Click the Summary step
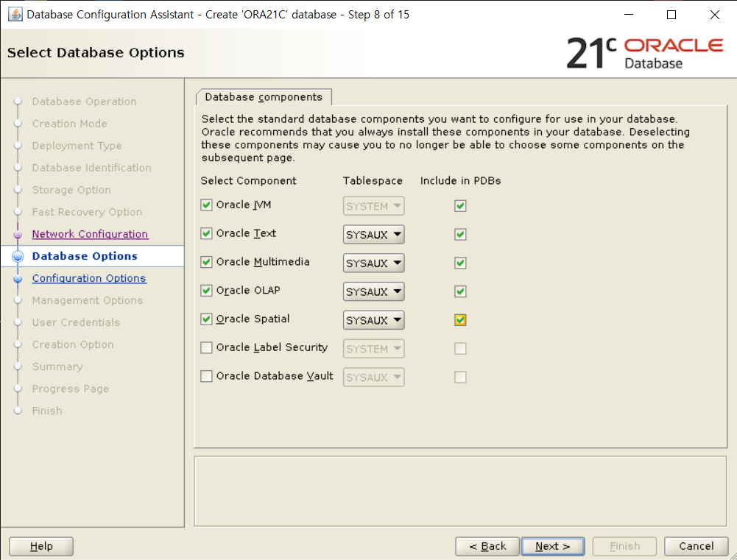 tap(57, 366)
